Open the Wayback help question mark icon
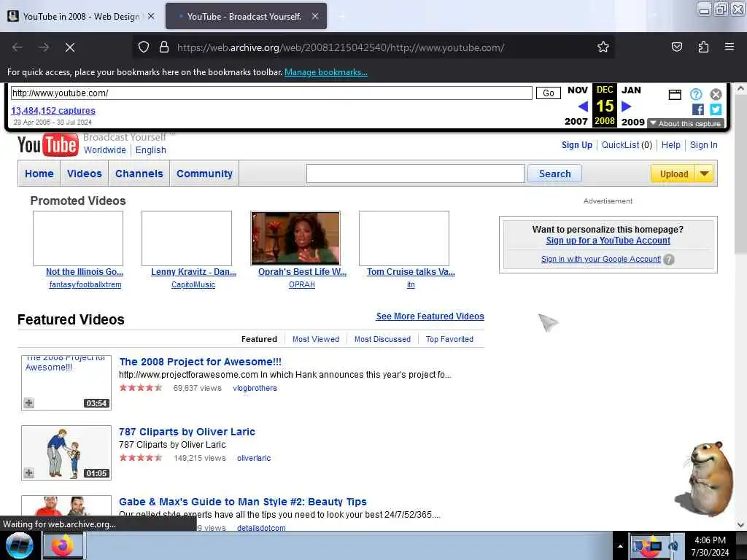 [x=696, y=94]
